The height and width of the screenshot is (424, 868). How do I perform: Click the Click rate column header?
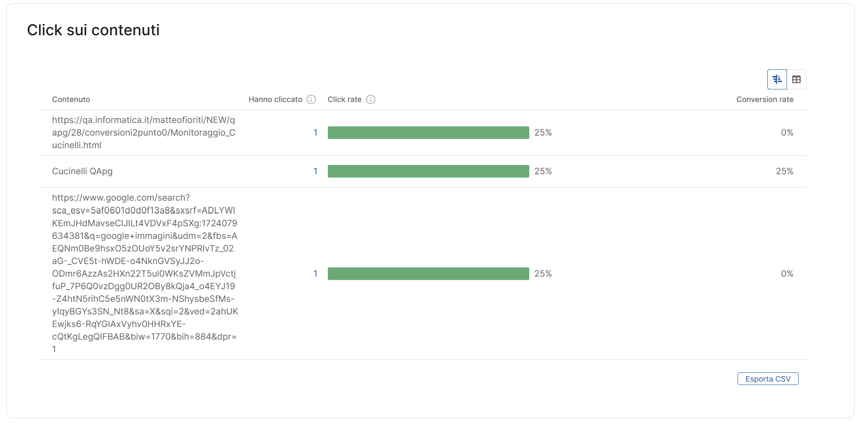(x=345, y=99)
